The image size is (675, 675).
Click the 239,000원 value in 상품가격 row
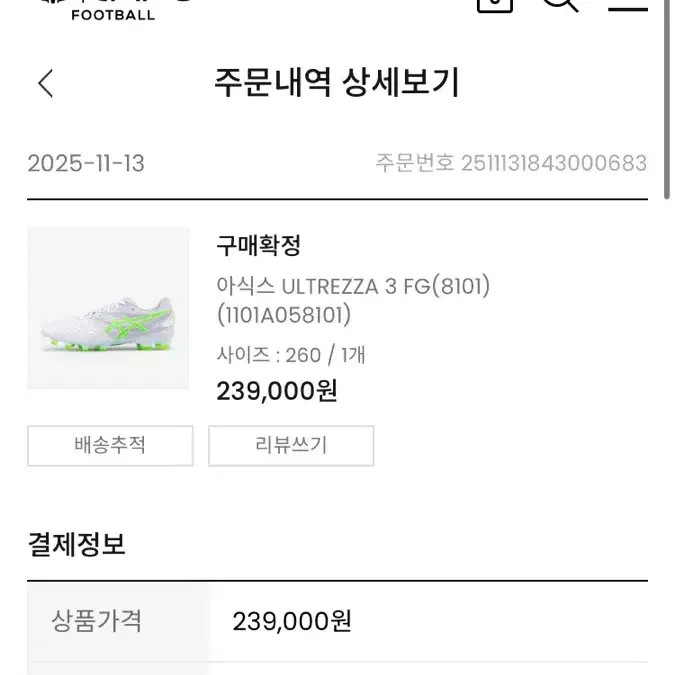(x=292, y=621)
